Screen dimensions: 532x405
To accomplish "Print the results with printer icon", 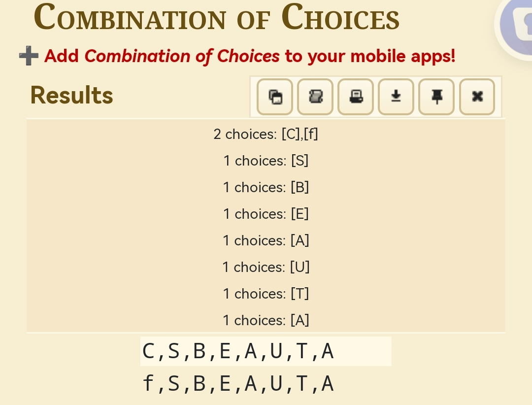I will [x=356, y=97].
